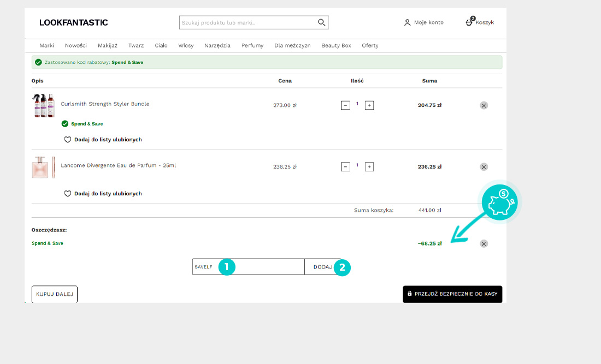Open the Marki menu
The image size is (601, 364).
pos(47,45)
